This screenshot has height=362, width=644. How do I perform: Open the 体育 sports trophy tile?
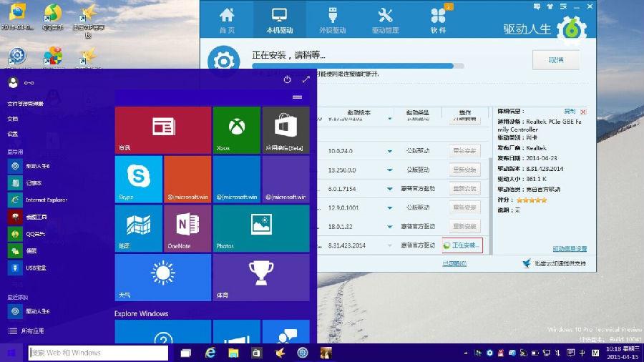click(261, 278)
